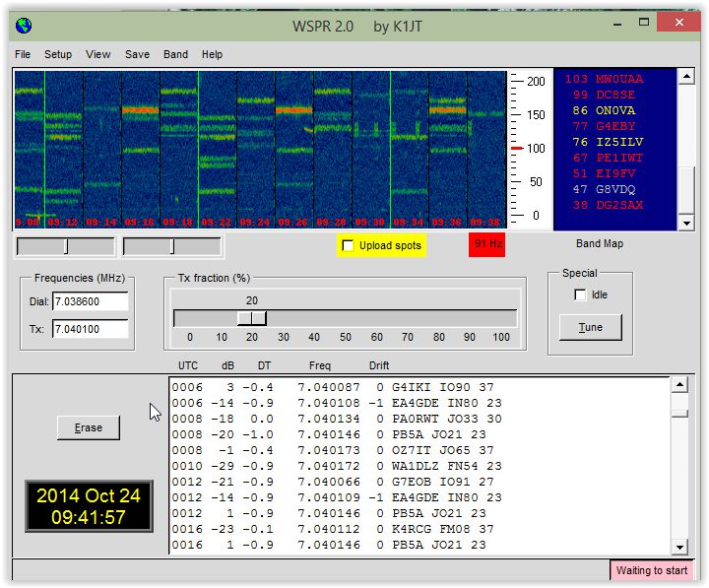This screenshot has height=588, width=709.
Task: Enable the Upload spots checkbox
Action: coord(348,245)
